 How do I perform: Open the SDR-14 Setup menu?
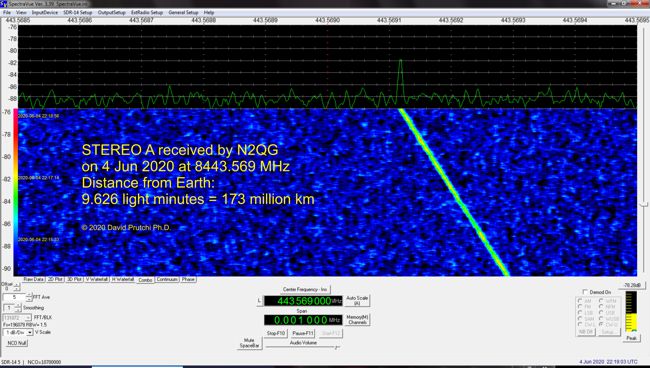78,12
